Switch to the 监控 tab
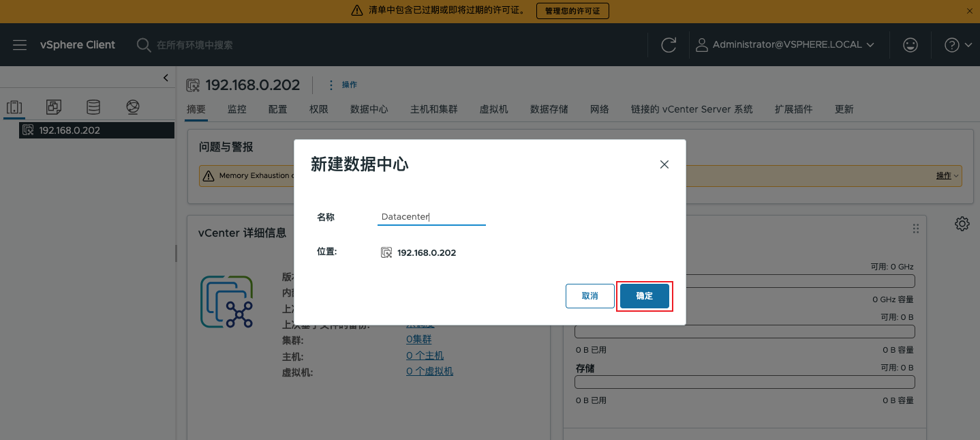This screenshot has width=980, height=440. click(237, 109)
